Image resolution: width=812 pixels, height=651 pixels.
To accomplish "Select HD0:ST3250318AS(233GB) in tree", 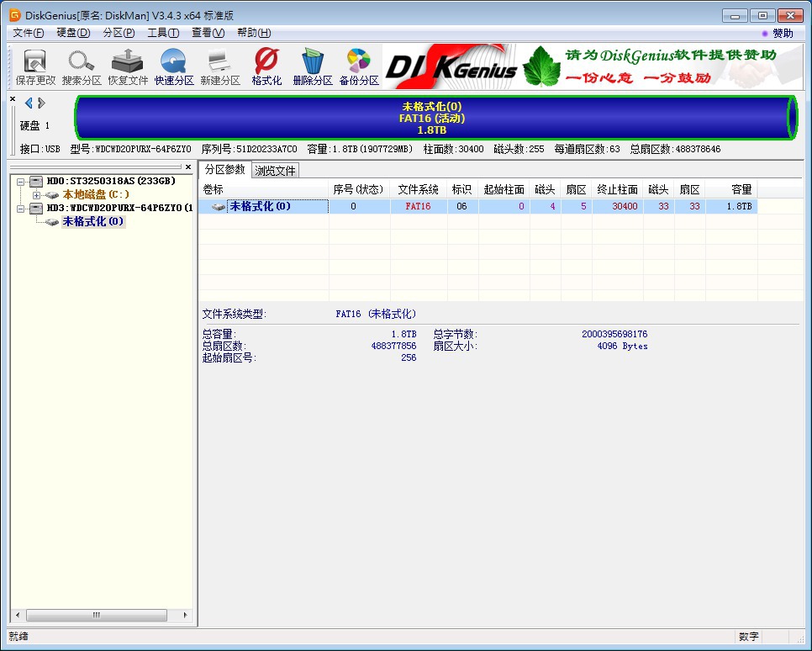I will [x=111, y=181].
